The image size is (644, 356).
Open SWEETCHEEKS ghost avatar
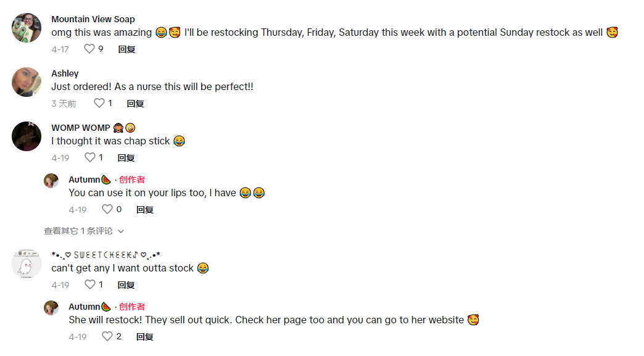point(27,263)
